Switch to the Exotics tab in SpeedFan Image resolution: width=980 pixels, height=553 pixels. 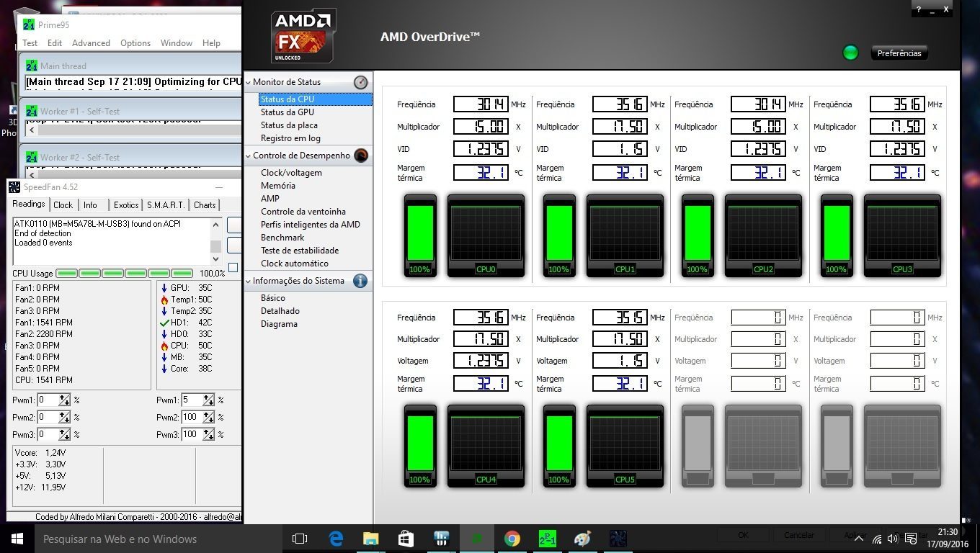point(126,205)
